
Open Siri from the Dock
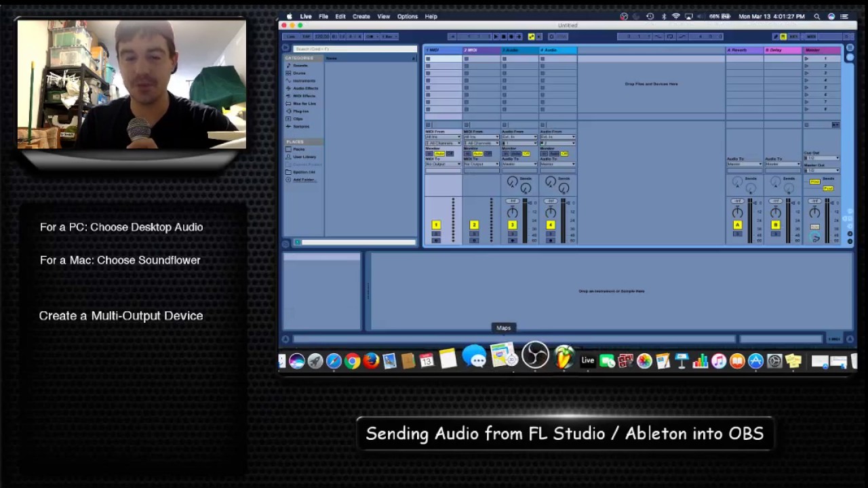[296, 361]
